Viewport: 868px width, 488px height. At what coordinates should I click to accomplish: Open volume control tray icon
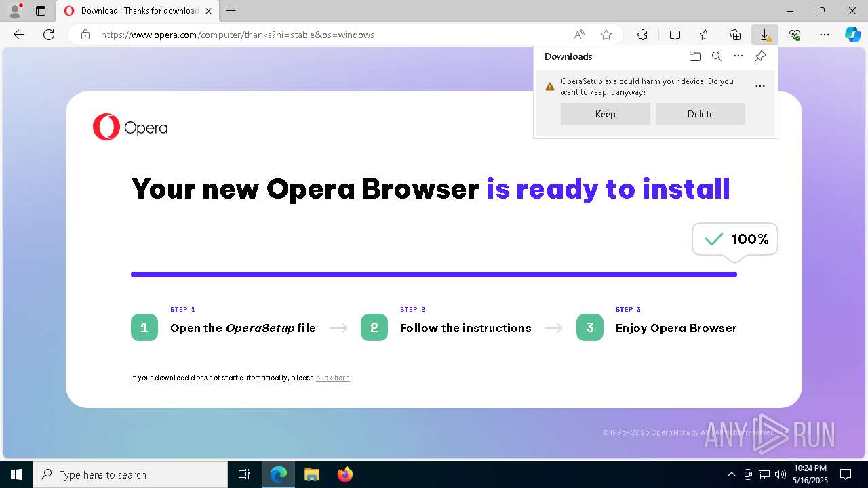pos(781,474)
